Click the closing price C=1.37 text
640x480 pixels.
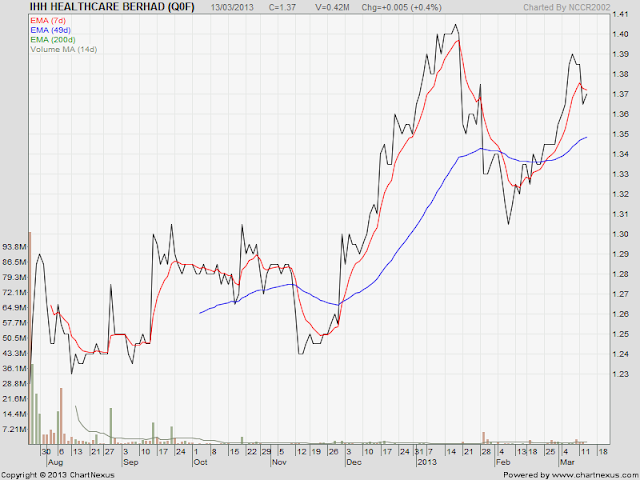pyautogui.click(x=282, y=7)
